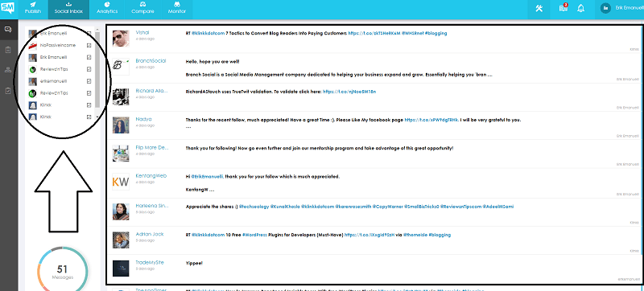Open Vishal's profile picture
Screen dimensions: 644x291
(121, 39)
